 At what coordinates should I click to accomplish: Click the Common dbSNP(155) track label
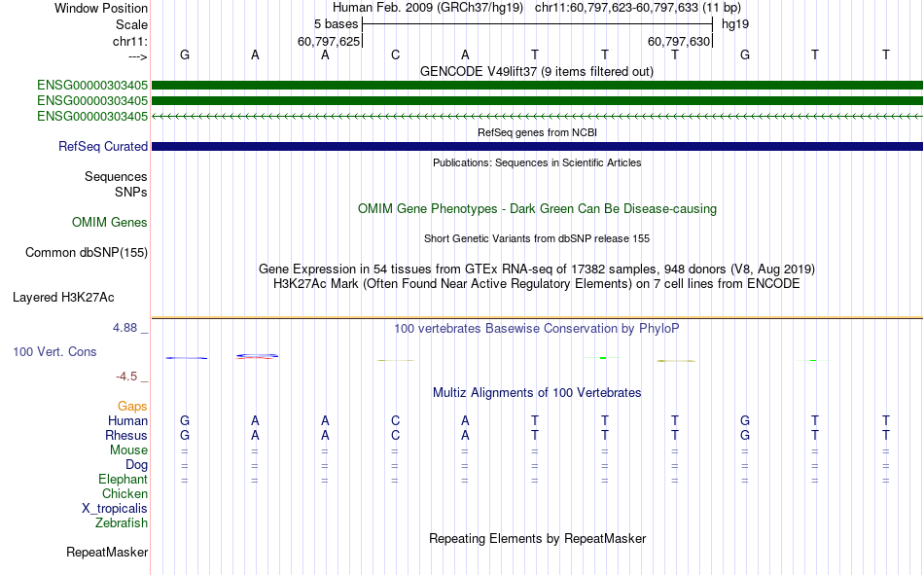tap(86, 252)
